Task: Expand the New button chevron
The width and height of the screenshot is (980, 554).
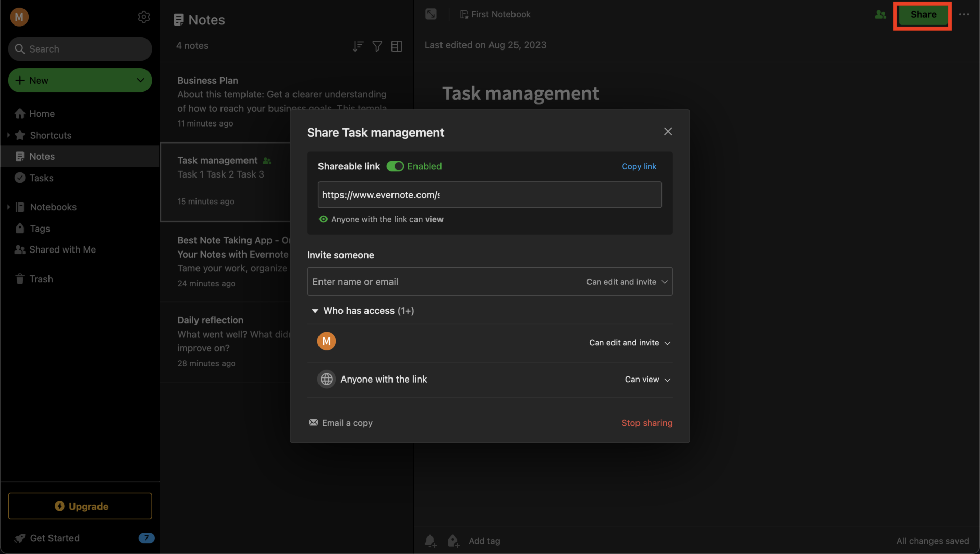Action: (140, 80)
